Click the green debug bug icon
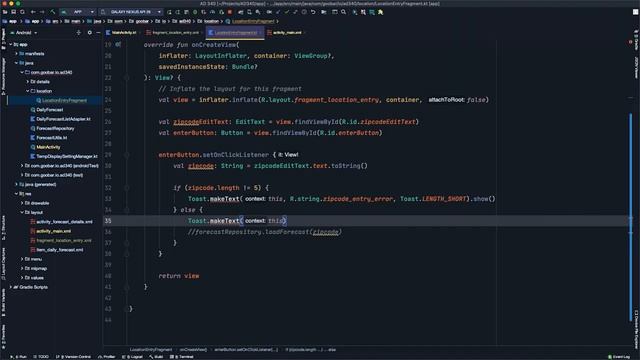The height and width of the screenshot is (360, 640). [195, 12]
